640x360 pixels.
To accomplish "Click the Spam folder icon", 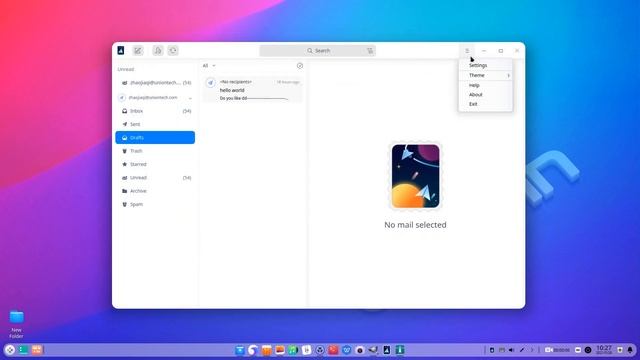I will click(x=124, y=204).
